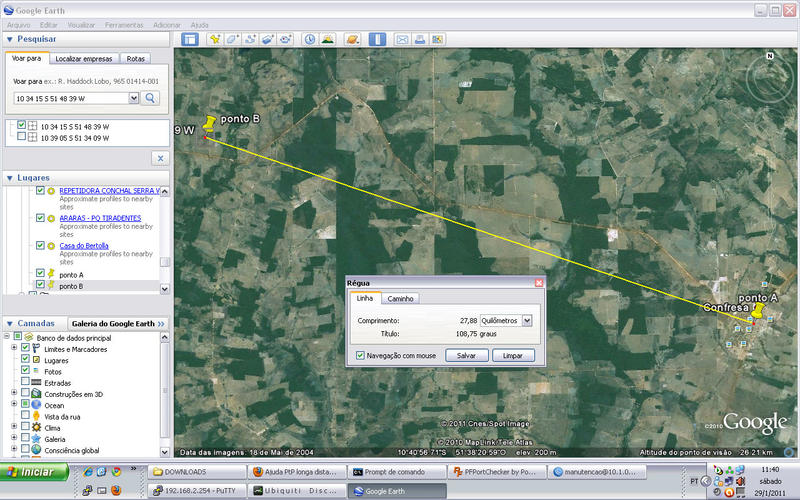Uncheck the Limites e Marcadores layer
This screenshot has height=500, width=800.
point(25,348)
